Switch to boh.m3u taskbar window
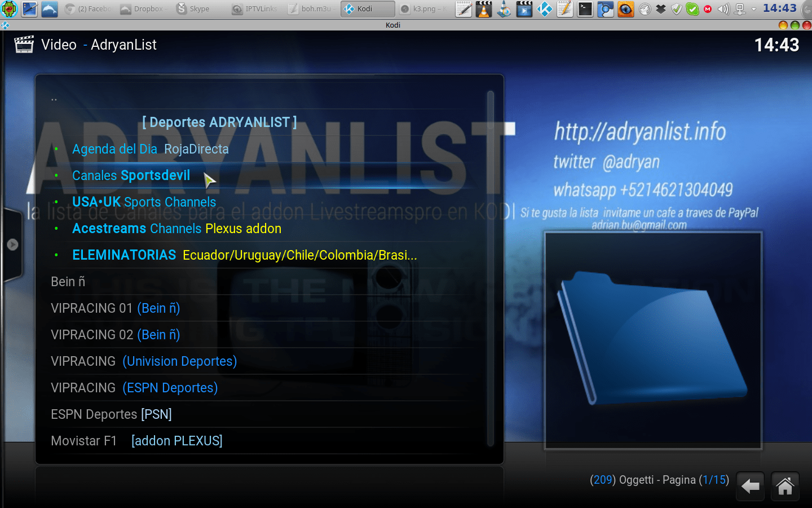The height and width of the screenshot is (508, 812). point(311,9)
